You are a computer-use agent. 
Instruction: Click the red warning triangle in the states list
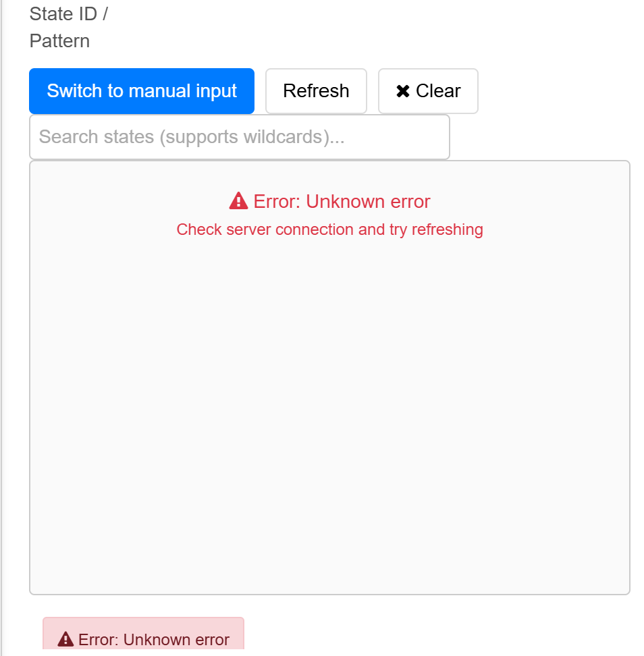pos(238,201)
